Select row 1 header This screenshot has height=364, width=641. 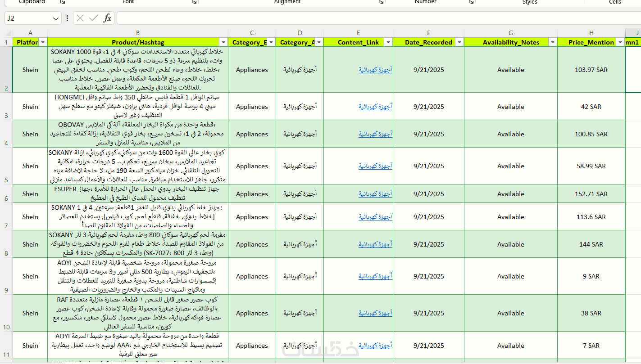pos(6,42)
